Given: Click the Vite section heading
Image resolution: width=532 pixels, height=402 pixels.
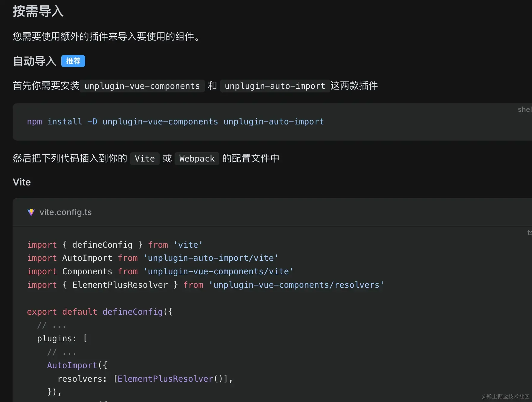Looking at the screenshot, I should tap(22, 182).
